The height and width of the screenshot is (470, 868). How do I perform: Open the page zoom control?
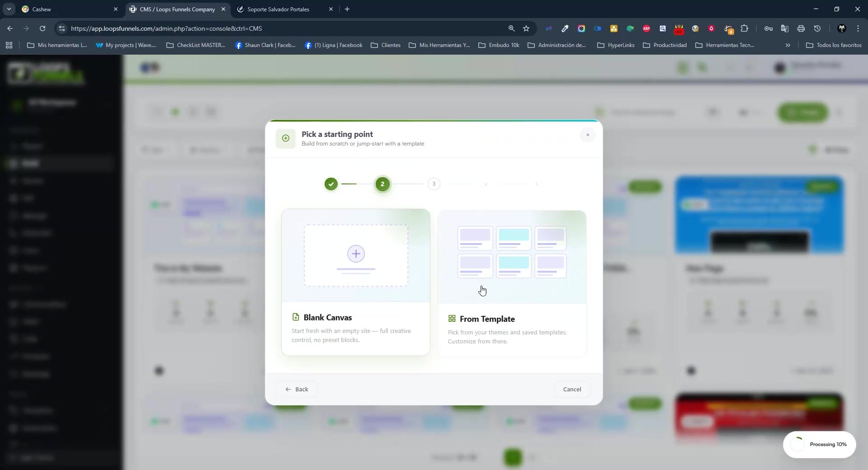512,28
